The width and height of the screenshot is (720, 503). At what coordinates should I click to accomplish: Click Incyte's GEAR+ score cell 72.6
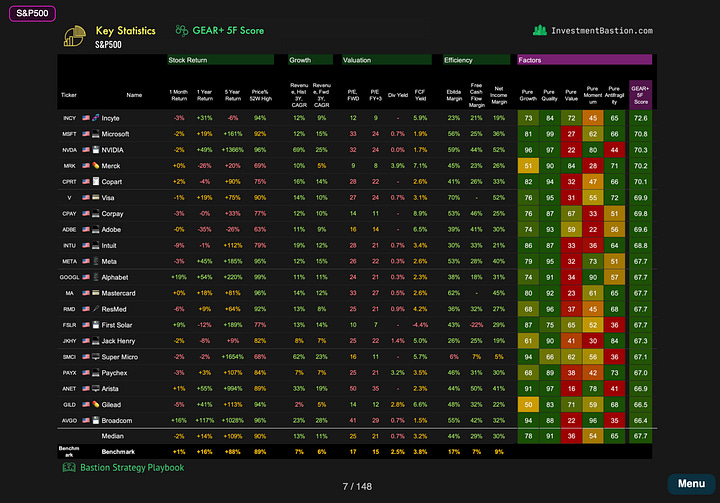pyautogui.click(x=641, y=118)
